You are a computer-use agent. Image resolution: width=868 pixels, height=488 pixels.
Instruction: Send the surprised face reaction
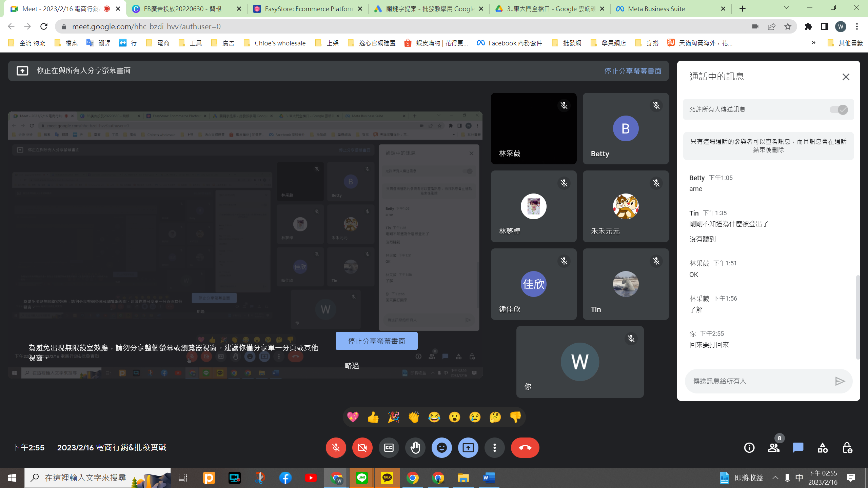[x=454, y=417]
